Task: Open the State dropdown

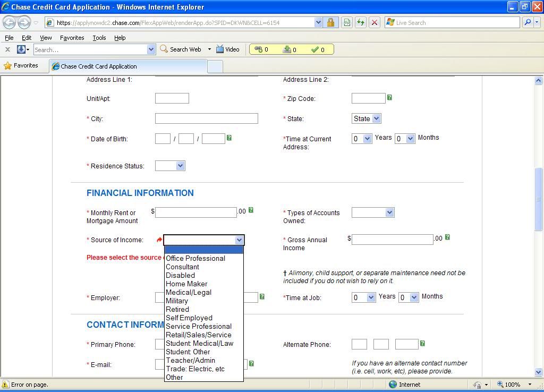Action: (x=366, y=118)
